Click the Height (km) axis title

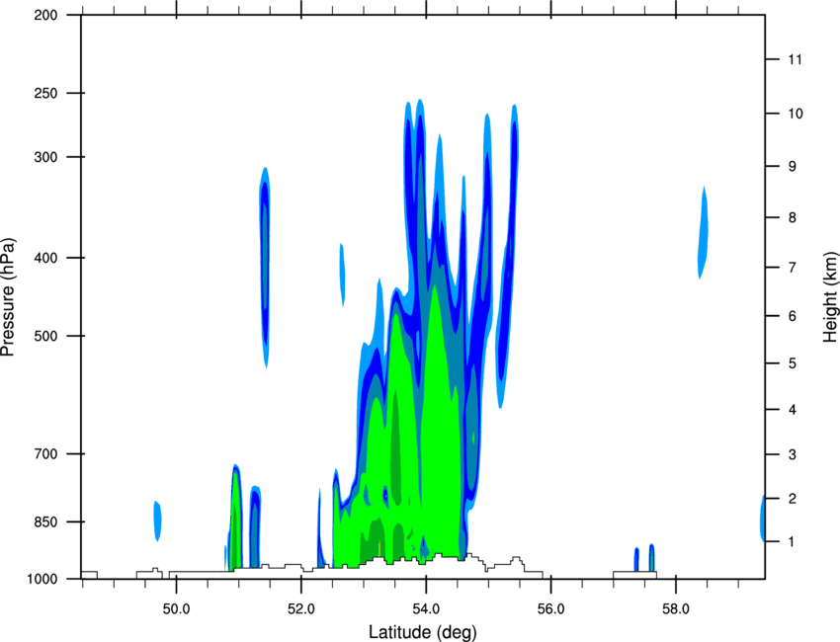[830, 297]
